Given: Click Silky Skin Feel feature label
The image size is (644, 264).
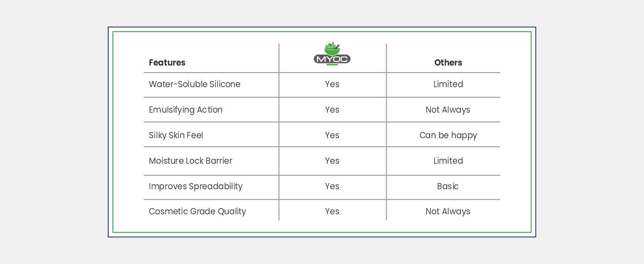Looking at the screenshot, I should (x=176, y=136).
